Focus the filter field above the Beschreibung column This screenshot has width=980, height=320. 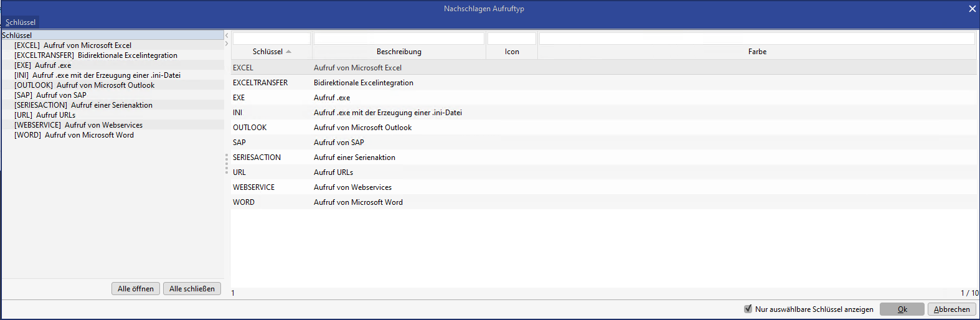(x=398, y=39)
